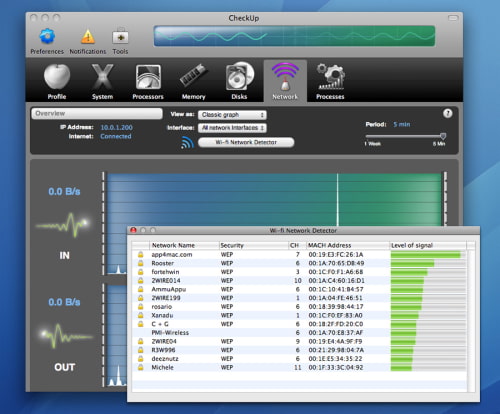This screenshot has height=414, width=500.
Task: Click the lock icon for R3W996
Action: pyautogui.click(x=141, y=350)
